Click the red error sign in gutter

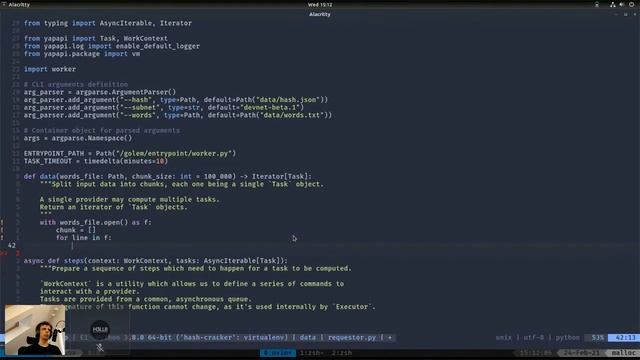pos(3,253)
